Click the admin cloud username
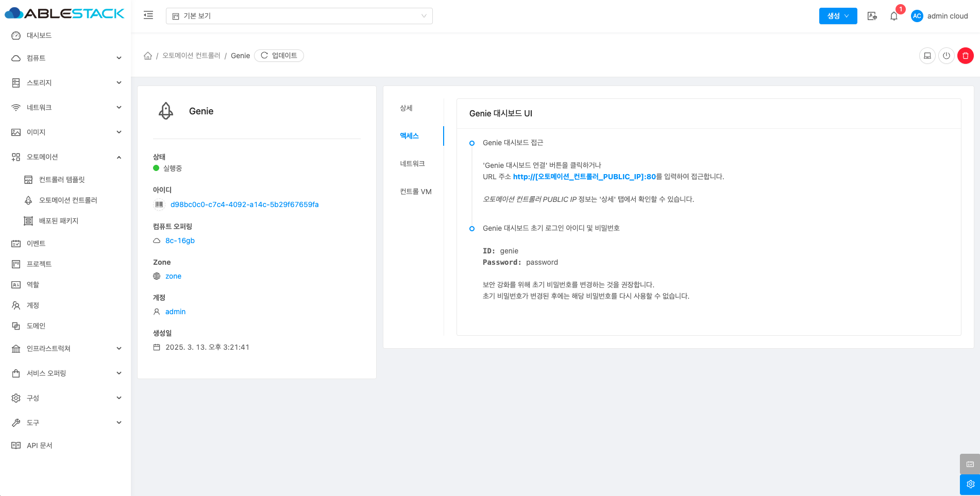 [x=948, y=16]
